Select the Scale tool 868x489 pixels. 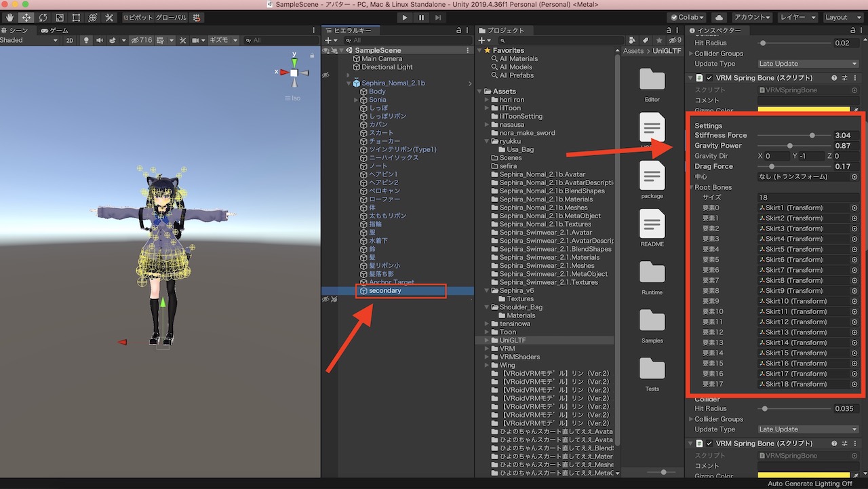(x=59, y=18)
